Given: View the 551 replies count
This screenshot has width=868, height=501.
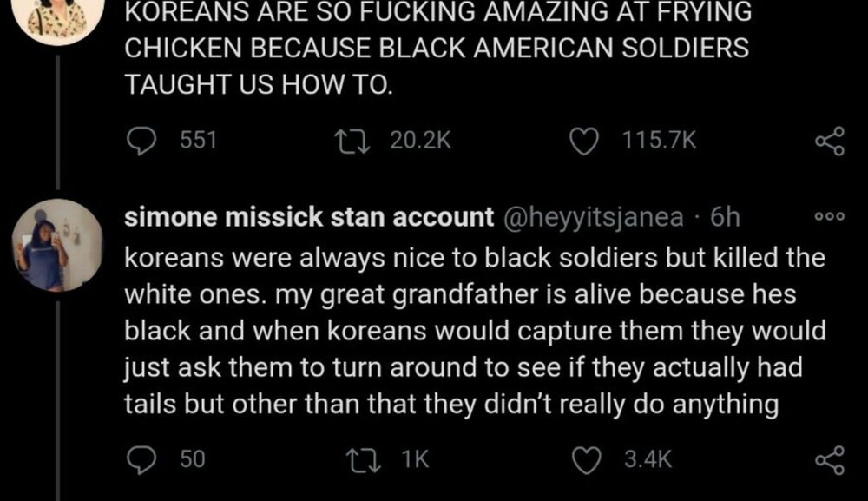Looking at the screenshot, I should click(x=197, y=141).
